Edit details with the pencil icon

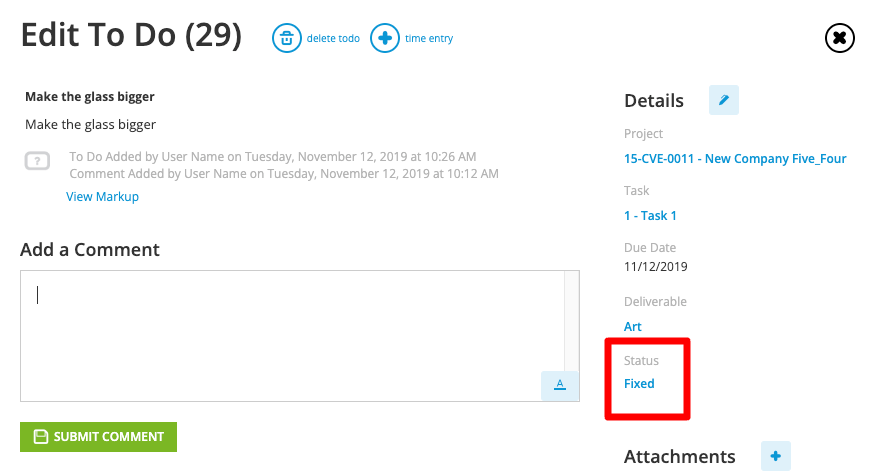724,100
